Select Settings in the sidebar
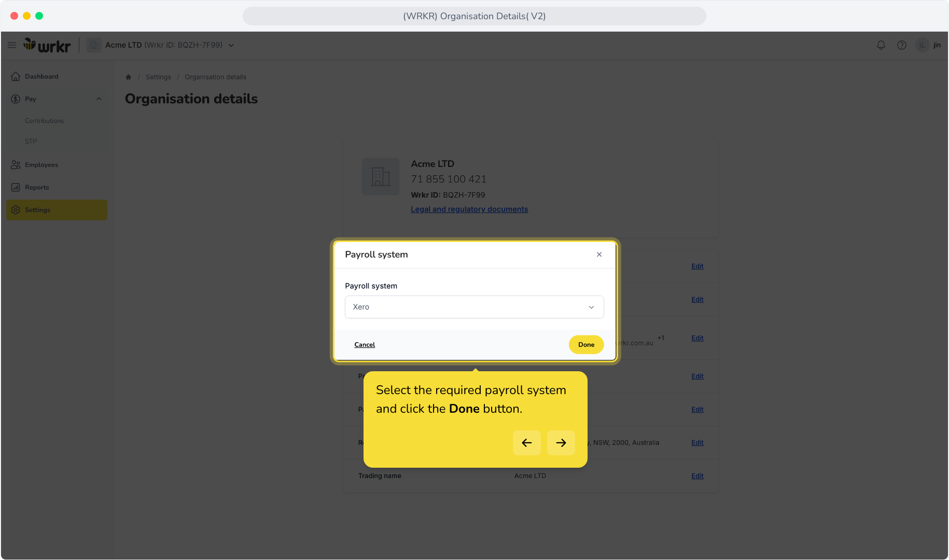Viewport: 949px width, 560px height. point(57,210)
